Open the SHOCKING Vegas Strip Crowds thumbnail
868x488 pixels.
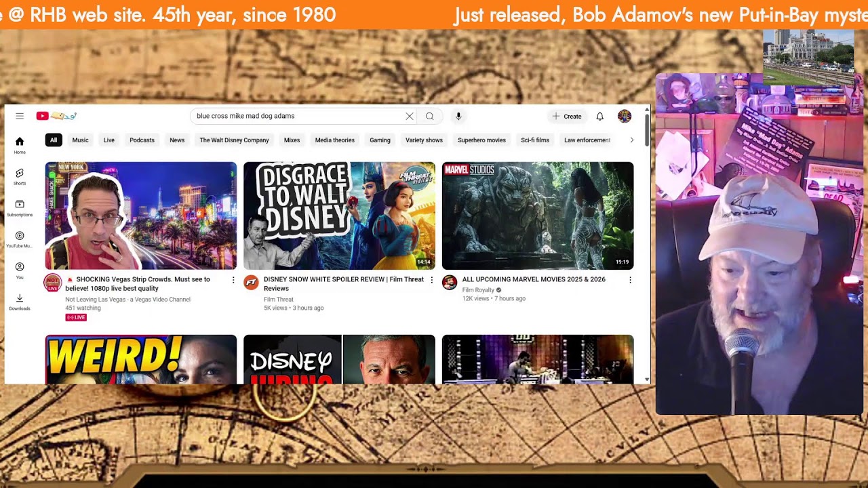(x=141, y=216)
